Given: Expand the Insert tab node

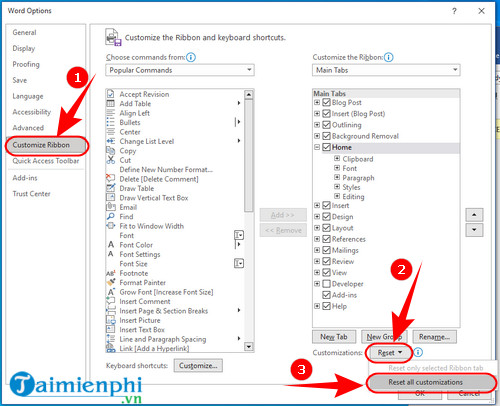Looking at the screenshot, I should coord(317,205).
